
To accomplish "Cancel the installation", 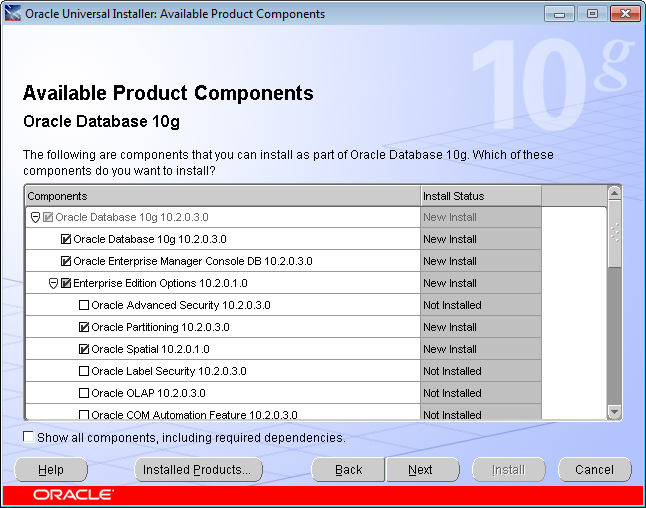I will point(594,470).
